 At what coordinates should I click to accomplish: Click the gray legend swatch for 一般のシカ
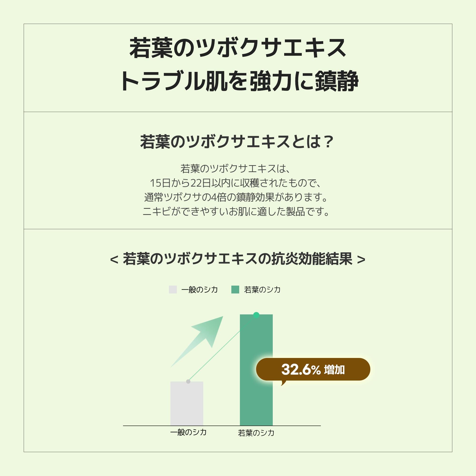(x=173, y=289)
